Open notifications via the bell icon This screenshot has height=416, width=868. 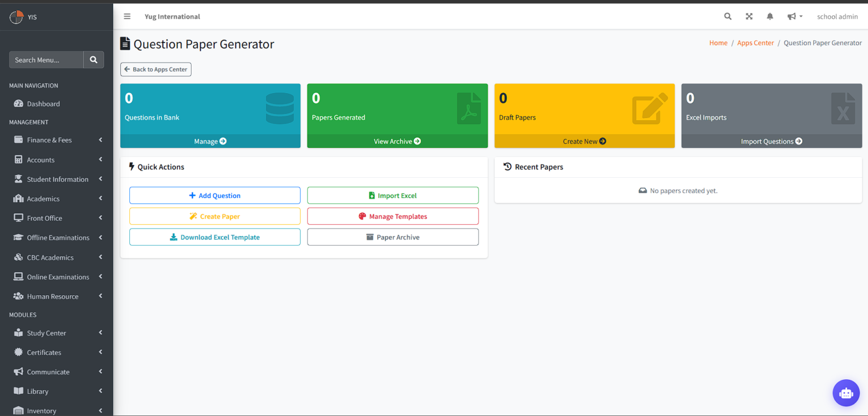(x=770, y=16)
